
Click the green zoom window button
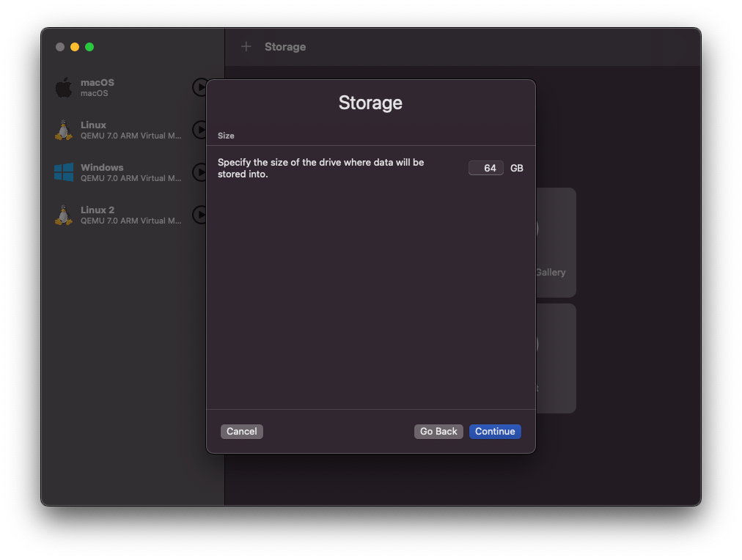[89, 47]
